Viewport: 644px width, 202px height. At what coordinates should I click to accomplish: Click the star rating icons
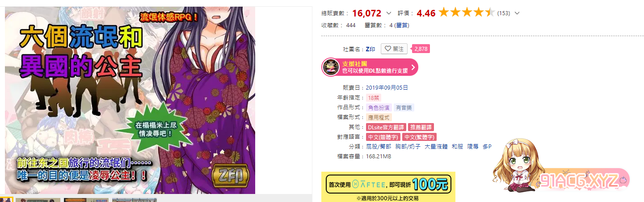[x=467, y=12]
